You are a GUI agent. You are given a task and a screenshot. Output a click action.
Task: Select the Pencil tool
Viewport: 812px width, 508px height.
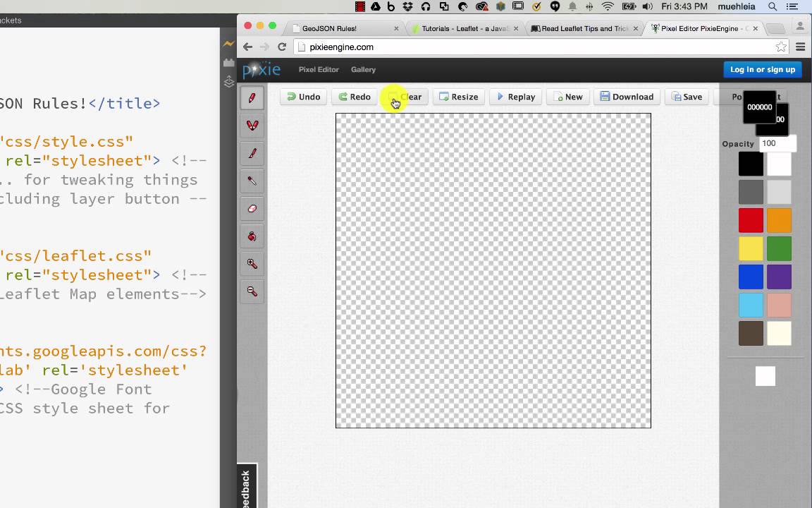pyautogui.click(x=252, y=98)
